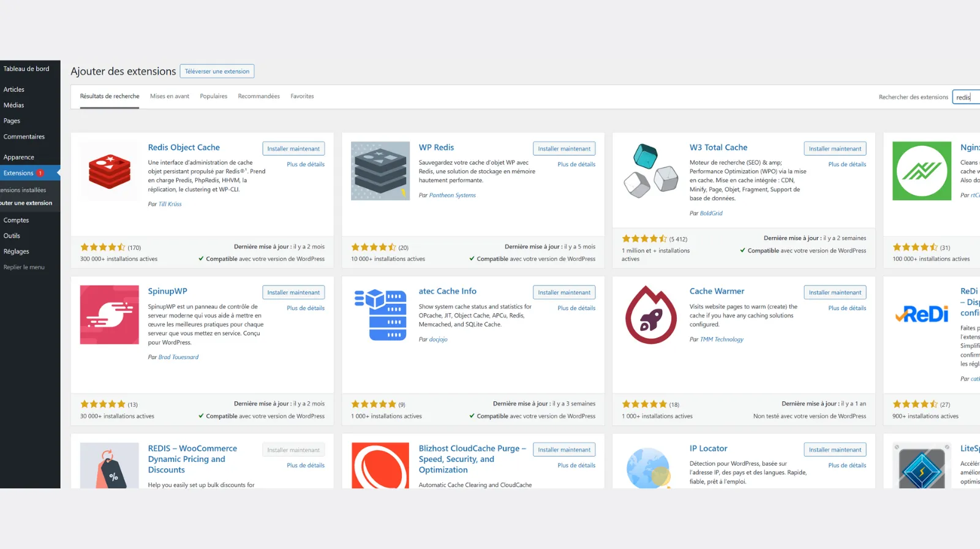The width and height of the screenshot is (980, 549).
Task: Open Plus de détails for SpinupWP
Action: [x=305, y=308]
